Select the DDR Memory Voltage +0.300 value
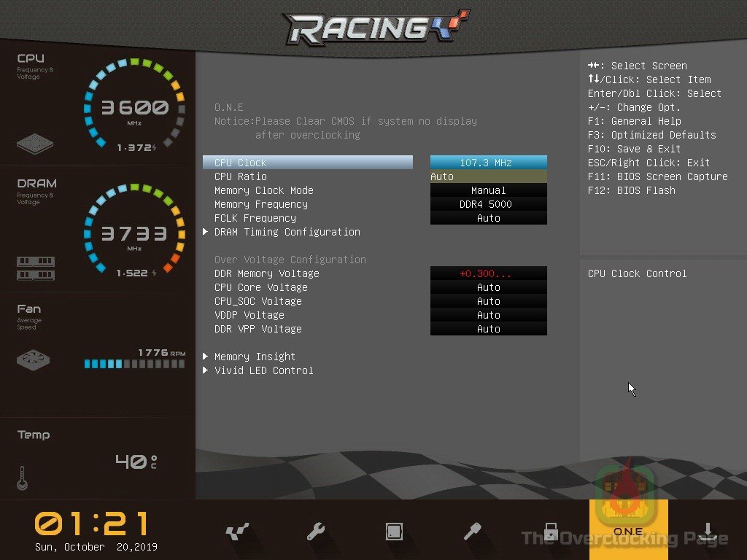The image size is (747, 560). click(488, 273)
